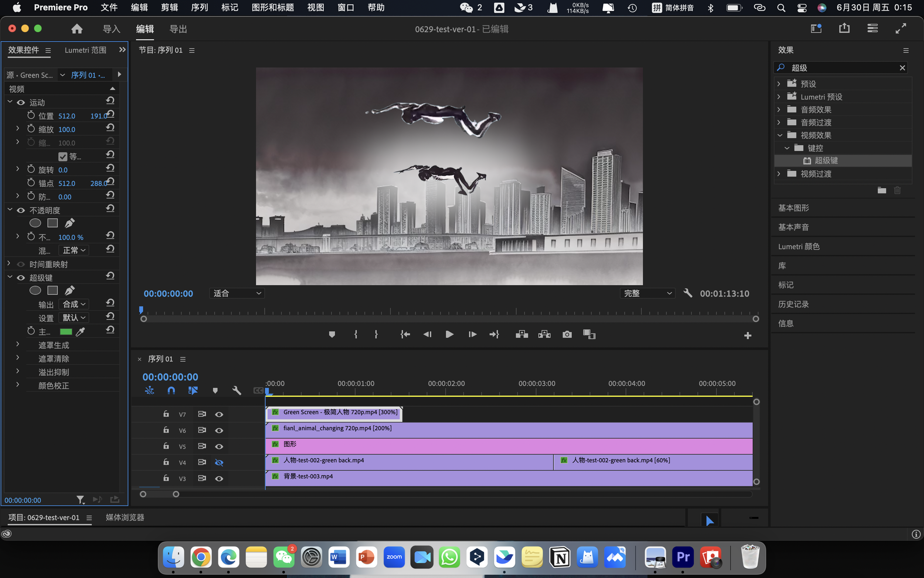
Task: Select the pen mask tool under Ultra Key
Action: (x=69, y=291)
